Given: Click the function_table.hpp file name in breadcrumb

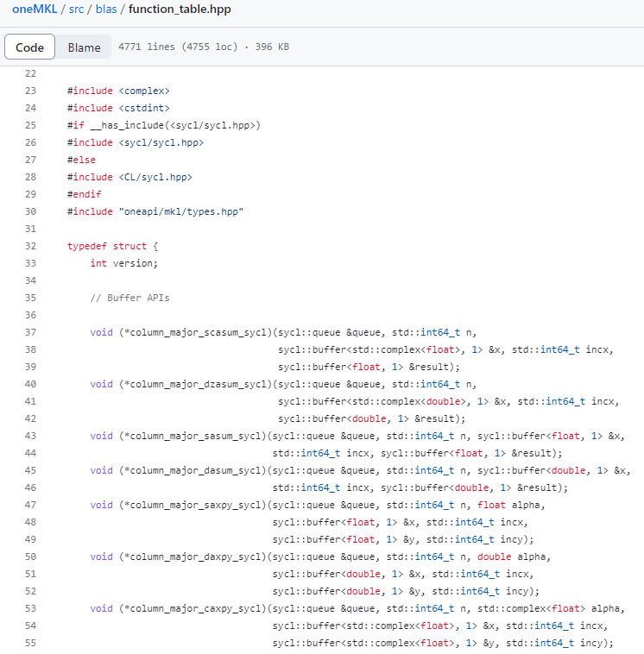Looking at the screenshot, I should [180, 9].
